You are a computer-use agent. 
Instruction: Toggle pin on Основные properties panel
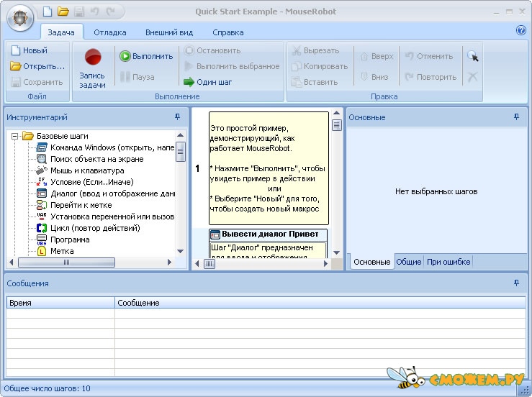(x=516, y=117)
